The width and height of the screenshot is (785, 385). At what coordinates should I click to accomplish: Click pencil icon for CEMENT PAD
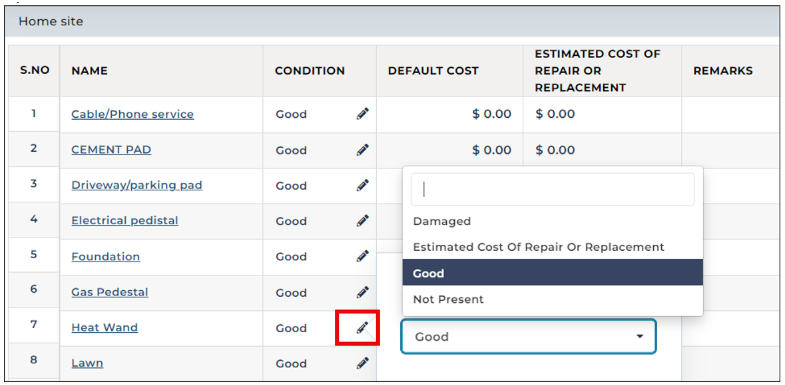point(362,150)
